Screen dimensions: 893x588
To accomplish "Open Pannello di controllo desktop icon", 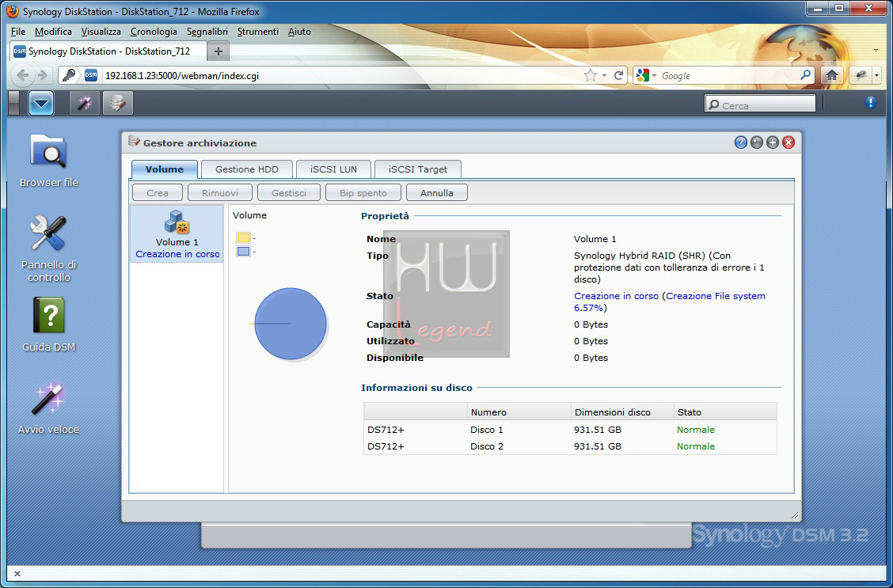I will (48, 249).
